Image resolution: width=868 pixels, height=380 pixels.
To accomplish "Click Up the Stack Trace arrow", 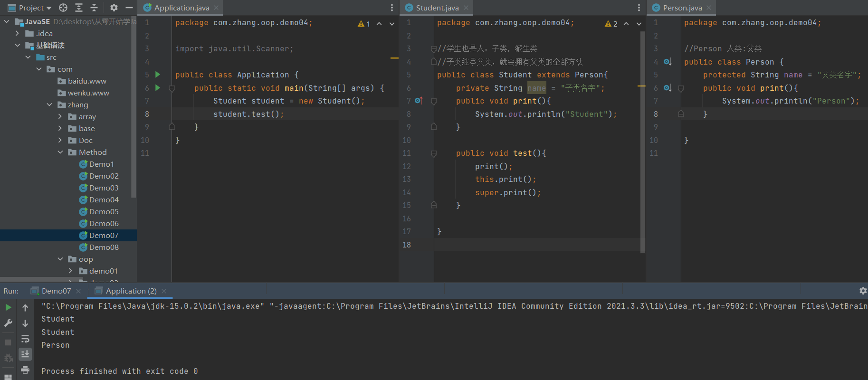I will point(25,307).
